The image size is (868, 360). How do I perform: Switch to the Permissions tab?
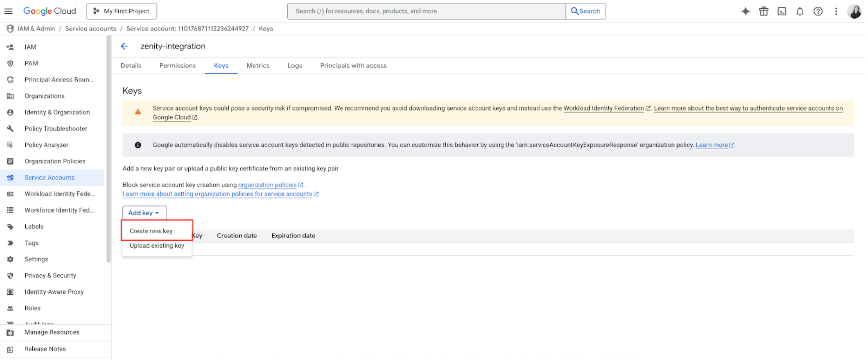[x=178, y=66]
